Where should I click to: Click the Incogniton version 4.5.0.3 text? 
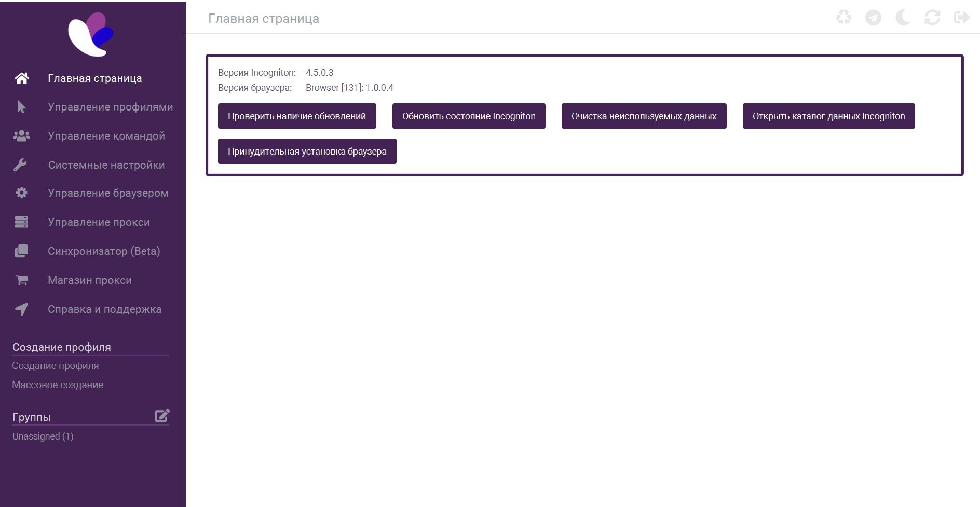pyautogui.click(x=319, y=73)
